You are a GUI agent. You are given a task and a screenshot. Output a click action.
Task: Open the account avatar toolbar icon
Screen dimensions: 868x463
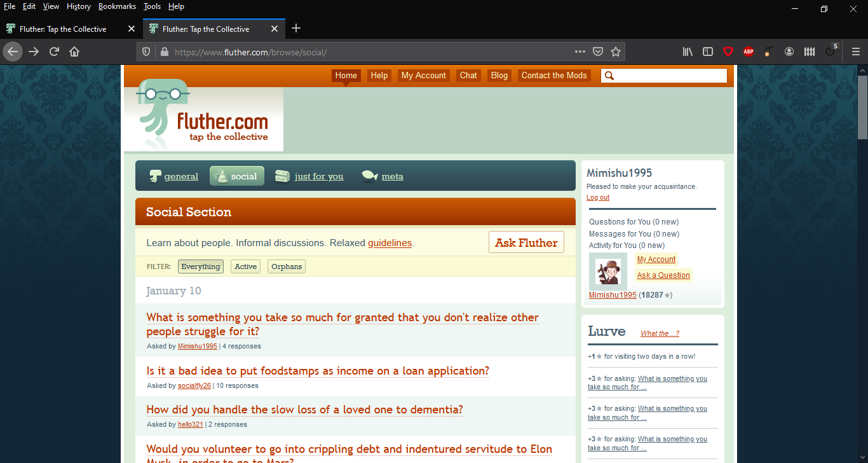tap(789, 52)
